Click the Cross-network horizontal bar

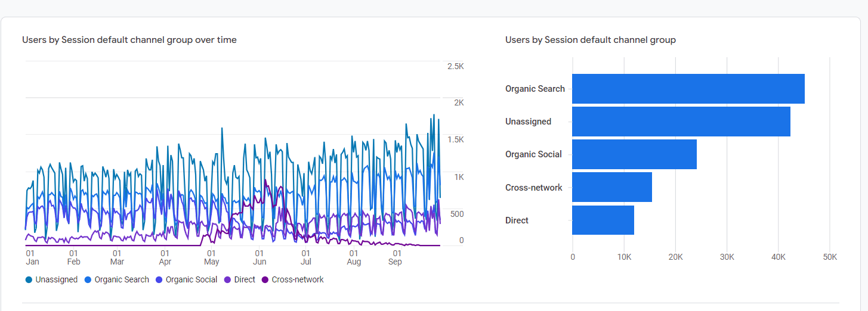(x=612, y=187)
